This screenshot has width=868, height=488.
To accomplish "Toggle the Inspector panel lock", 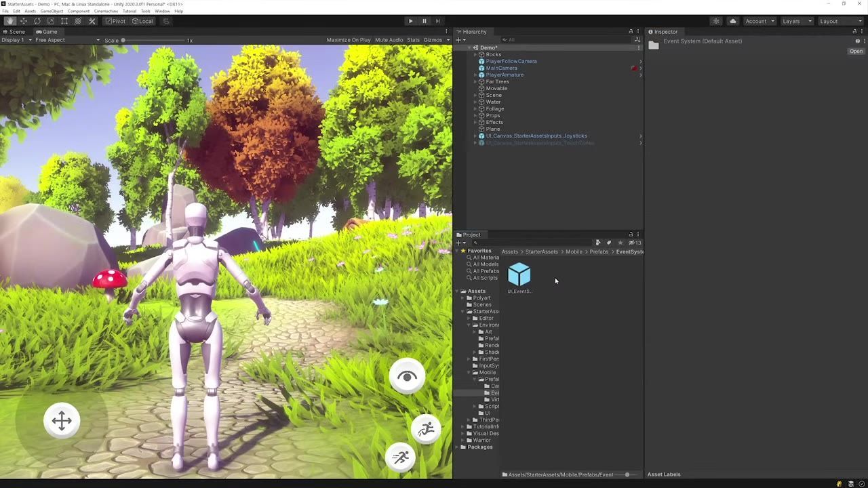I will 854,32.
